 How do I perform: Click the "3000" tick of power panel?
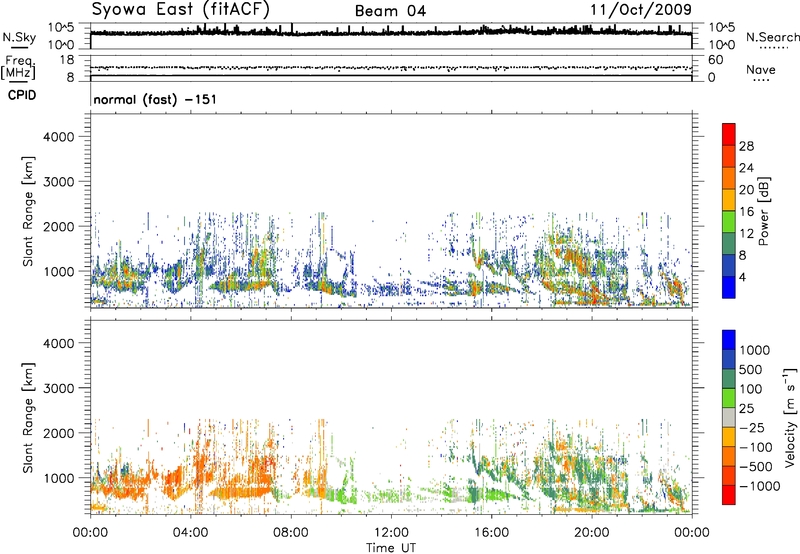click(59, 182)
